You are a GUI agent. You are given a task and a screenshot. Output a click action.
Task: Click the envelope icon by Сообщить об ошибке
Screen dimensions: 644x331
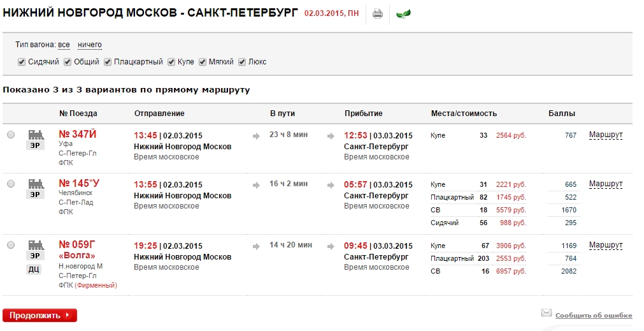[547, 313]
